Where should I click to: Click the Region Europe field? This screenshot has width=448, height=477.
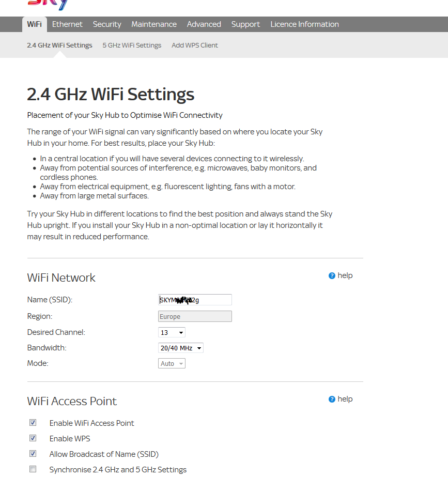click(x=195, y=316)
